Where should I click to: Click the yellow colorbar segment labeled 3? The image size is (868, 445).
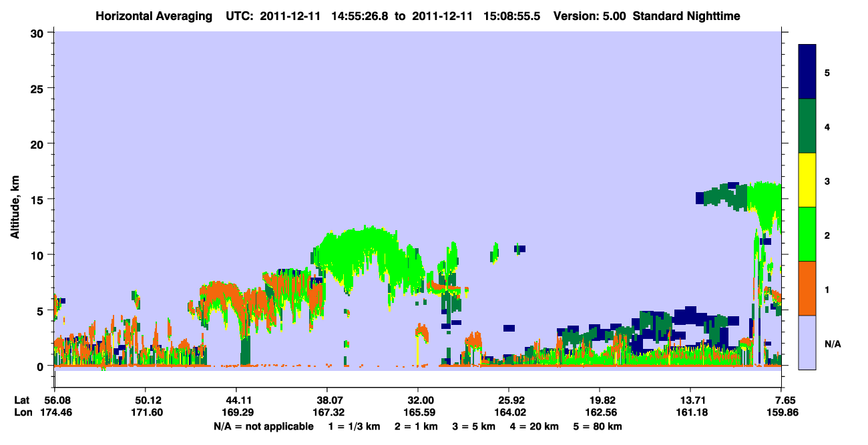click(x=807, y=180)
